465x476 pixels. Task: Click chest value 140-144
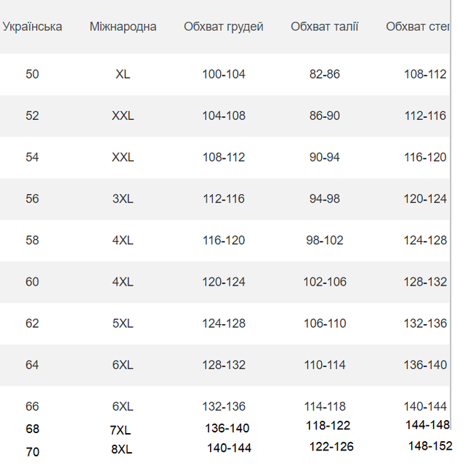click(x=229, y=448)
